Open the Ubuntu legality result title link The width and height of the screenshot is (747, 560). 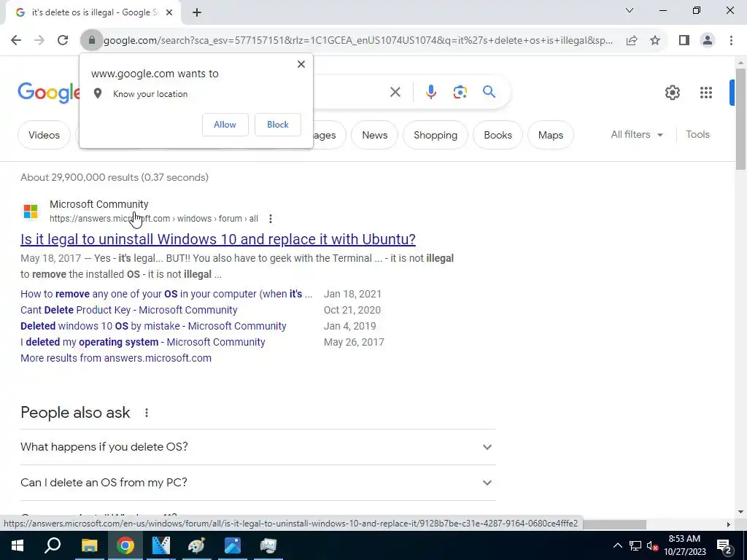(218, 239)
